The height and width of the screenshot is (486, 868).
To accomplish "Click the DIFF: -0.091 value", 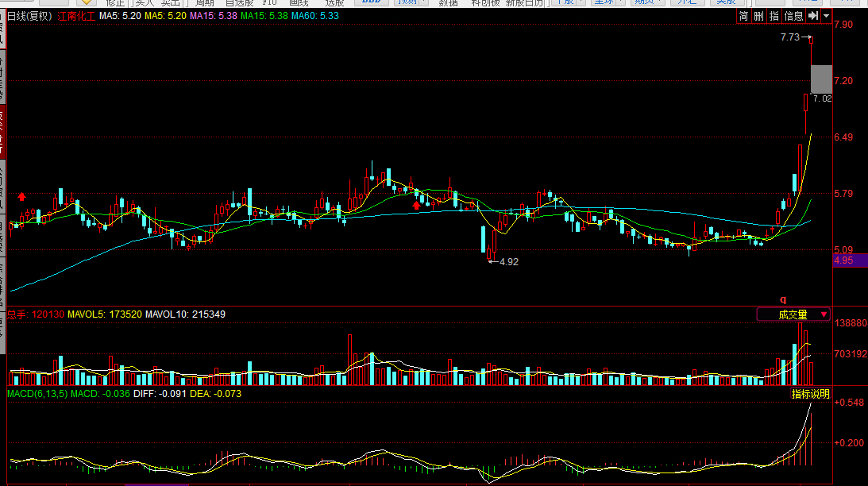I will (x=160, y=394).
